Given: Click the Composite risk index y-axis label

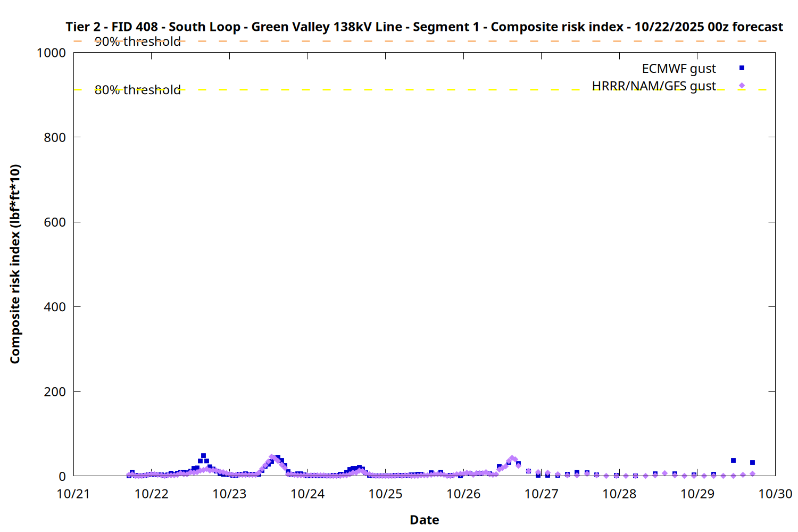Looking at the screenshot, I should 15,264.
